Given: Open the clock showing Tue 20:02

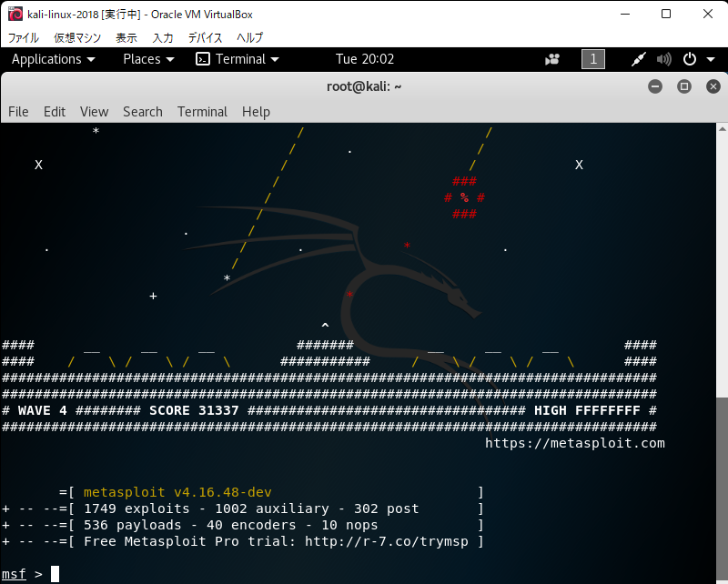Looking at the screenshot, I should point(365,59).
